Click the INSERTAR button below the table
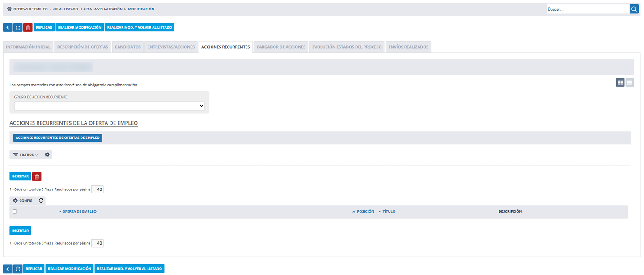Screen dimensions: 644x275 point(20,231)
